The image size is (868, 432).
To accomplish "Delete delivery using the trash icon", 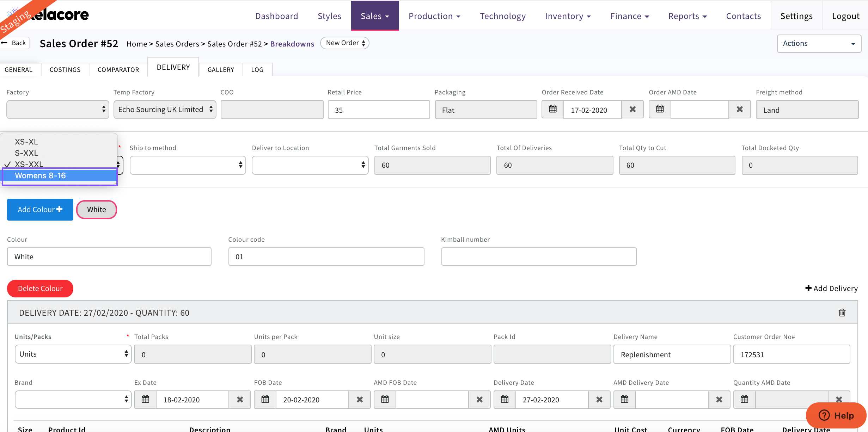I will (842, 313).
